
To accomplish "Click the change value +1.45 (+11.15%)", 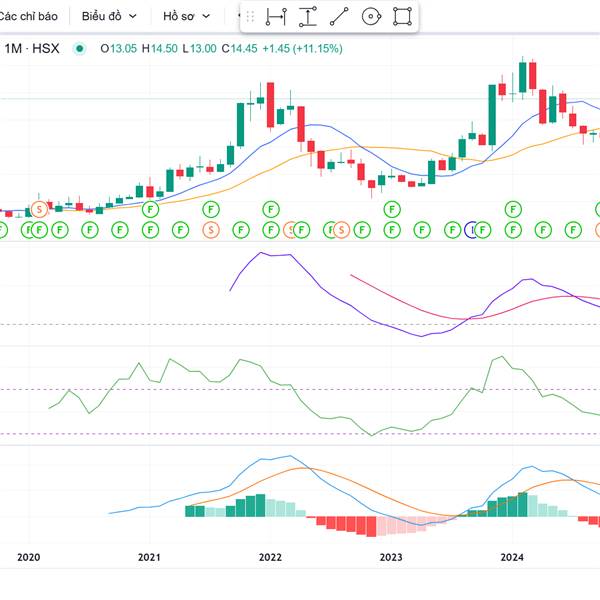I will point(302,49).
